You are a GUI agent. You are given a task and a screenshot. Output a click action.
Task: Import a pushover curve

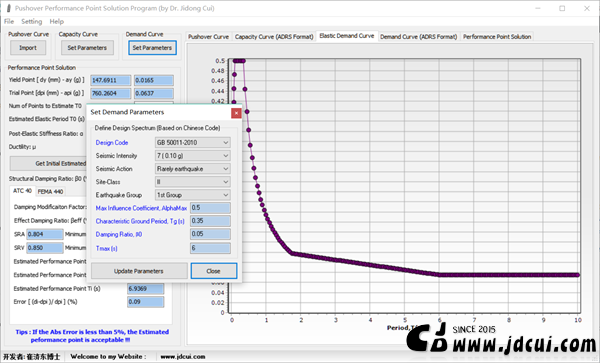tap(28, 48)
